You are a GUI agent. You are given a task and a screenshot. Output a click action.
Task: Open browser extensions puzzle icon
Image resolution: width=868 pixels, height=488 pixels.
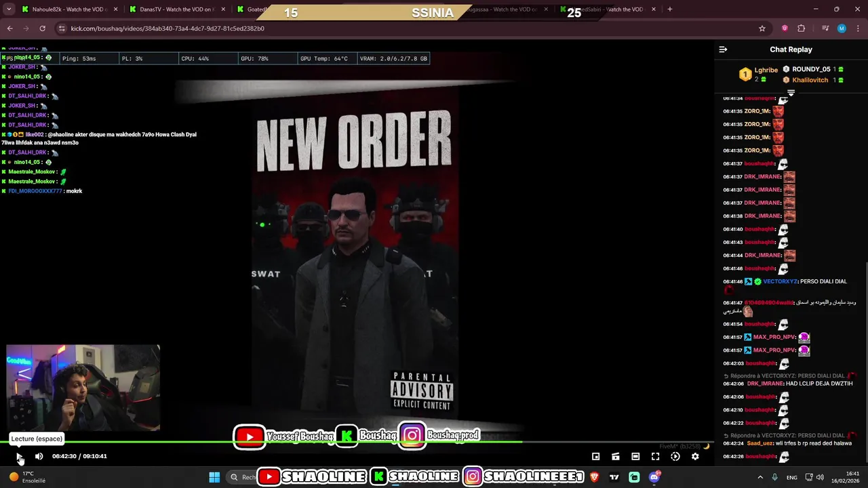point(802,28)
